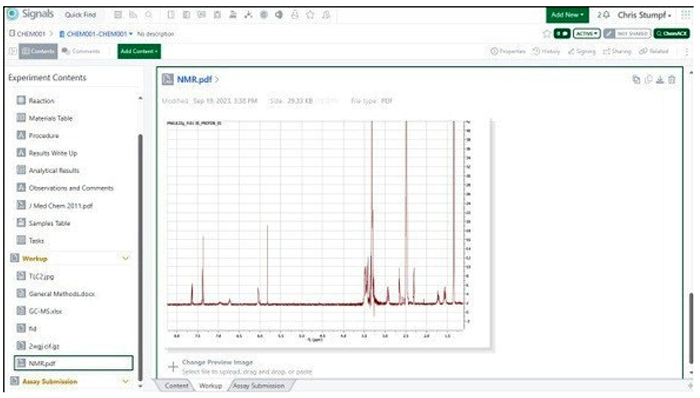The height and width of the screenshot is (398, 700).
Task: Click the speaker-shaped icon in top toolbar
Action: click(x=279, y=15)
